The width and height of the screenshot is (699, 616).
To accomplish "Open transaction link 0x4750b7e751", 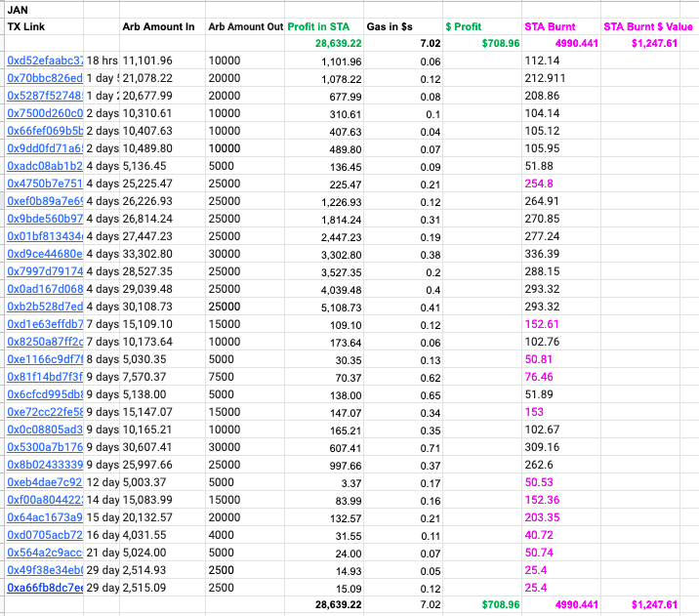I will click(x=45, y=184).
